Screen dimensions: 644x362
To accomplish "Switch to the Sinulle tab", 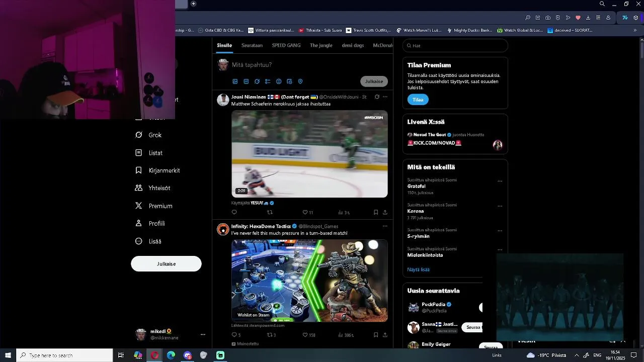I will tap(224, 45).
